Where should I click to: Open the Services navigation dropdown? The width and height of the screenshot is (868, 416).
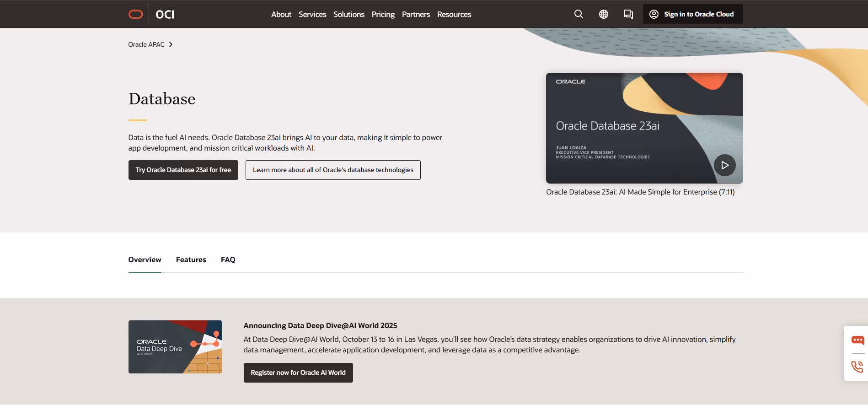(x=312, y=14)
